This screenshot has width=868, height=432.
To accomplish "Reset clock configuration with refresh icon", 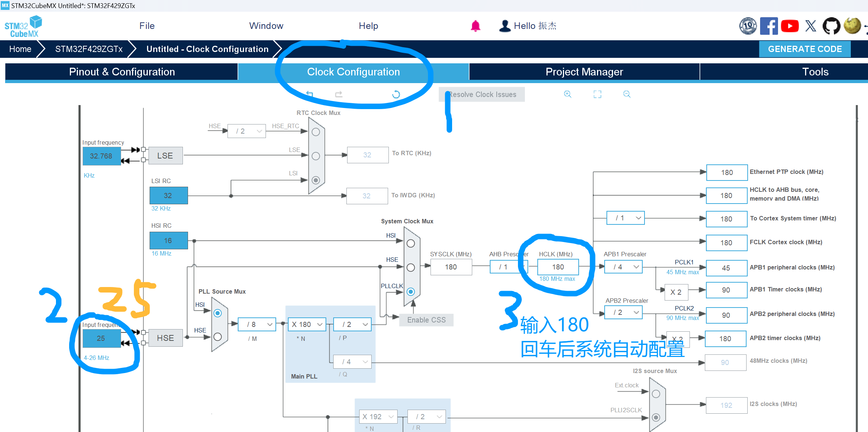I will pos(396,94).
